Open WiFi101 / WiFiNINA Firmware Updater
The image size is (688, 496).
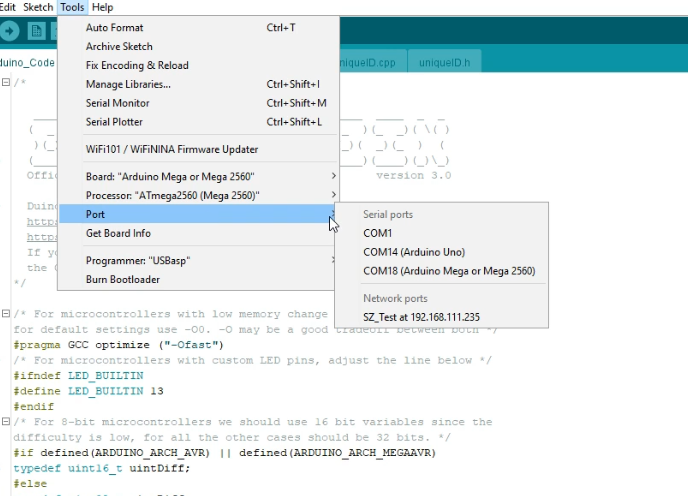[198, 149]
